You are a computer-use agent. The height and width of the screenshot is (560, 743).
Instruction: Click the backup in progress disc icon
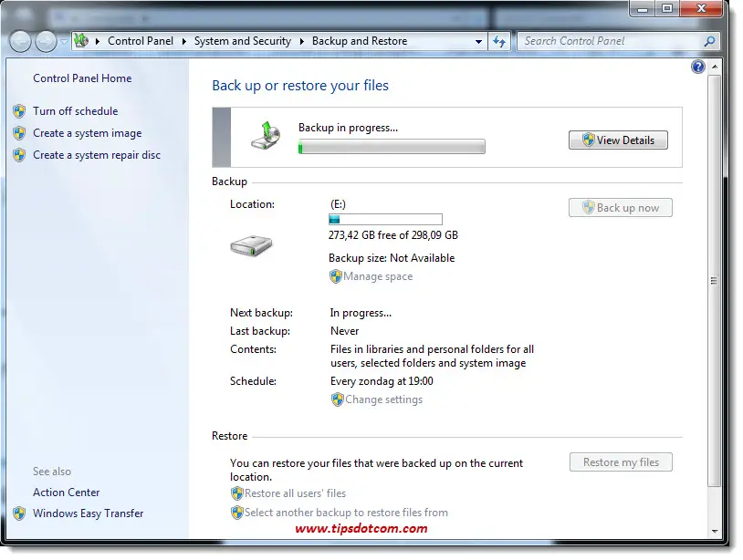tap(266, 136)
